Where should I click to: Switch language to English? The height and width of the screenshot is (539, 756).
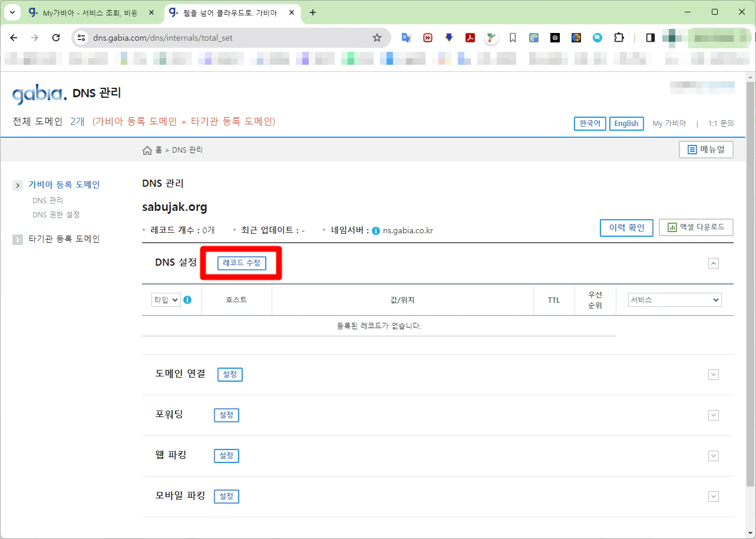[x=626, y=124]
